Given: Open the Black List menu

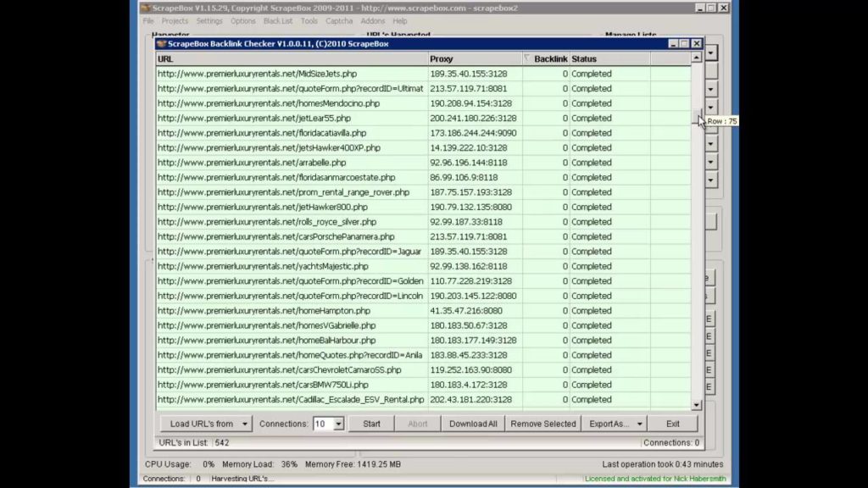Looking at the screenshot, I should click(x=278, y=21).
